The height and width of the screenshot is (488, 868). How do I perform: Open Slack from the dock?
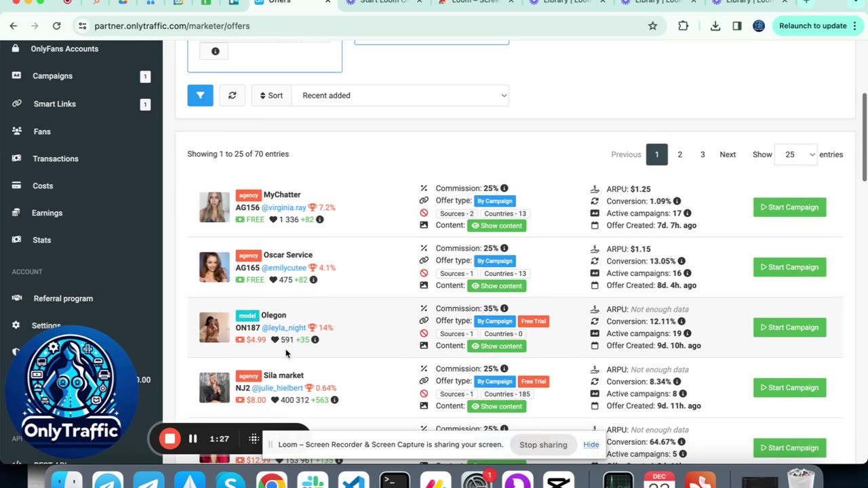tap(312, 480)
